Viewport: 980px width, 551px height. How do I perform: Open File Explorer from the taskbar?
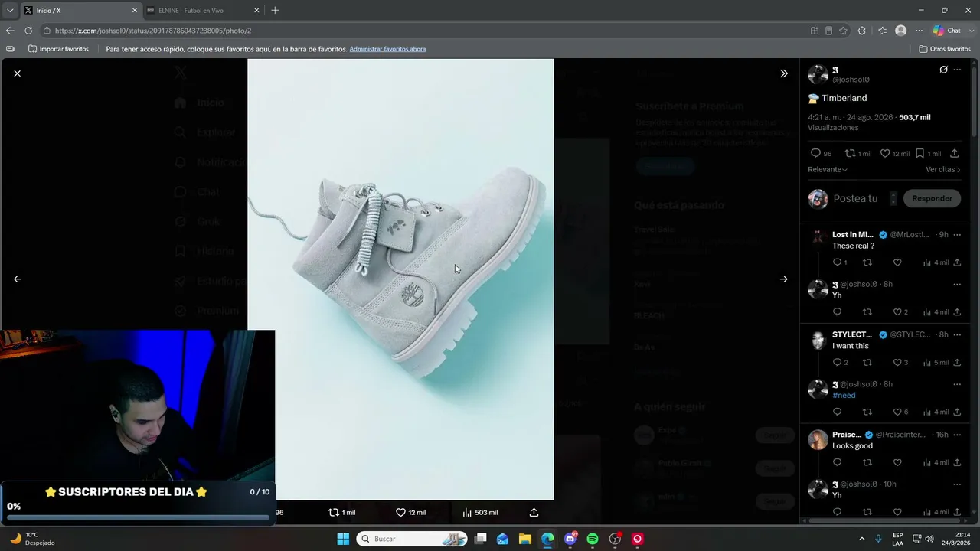click(x=525, y=539)
